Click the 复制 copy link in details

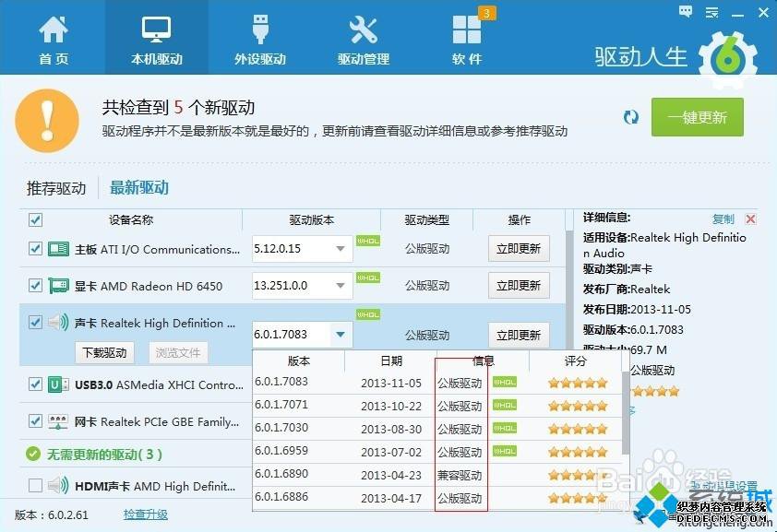pyautogui.click(x=723, y=219)
